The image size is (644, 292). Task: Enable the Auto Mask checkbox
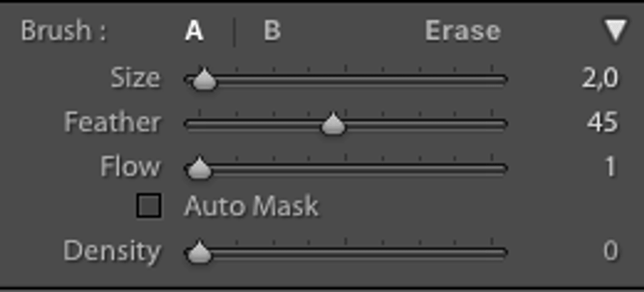[x=149, y=206]
